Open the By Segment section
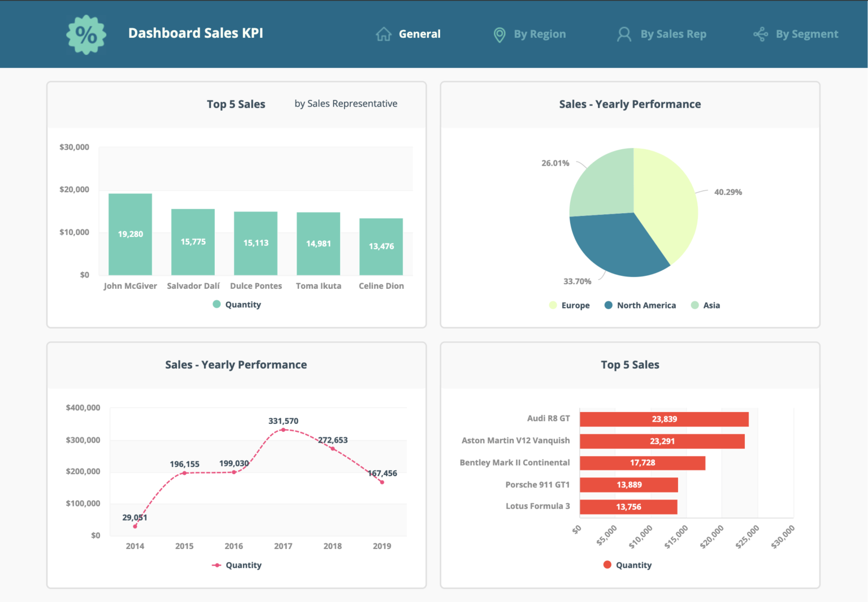Screen dimensions: 868x602 tap(807, 34)
